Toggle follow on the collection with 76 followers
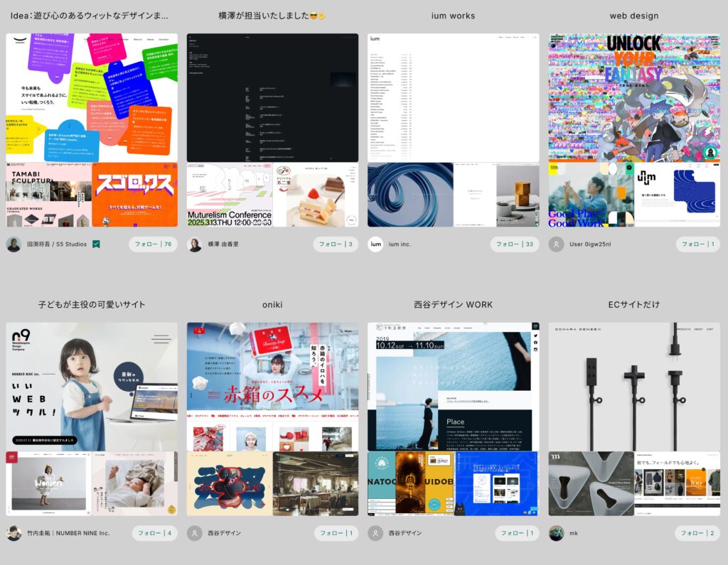The width and height of the screenshot is (728, 565). (x=153, y=244)
